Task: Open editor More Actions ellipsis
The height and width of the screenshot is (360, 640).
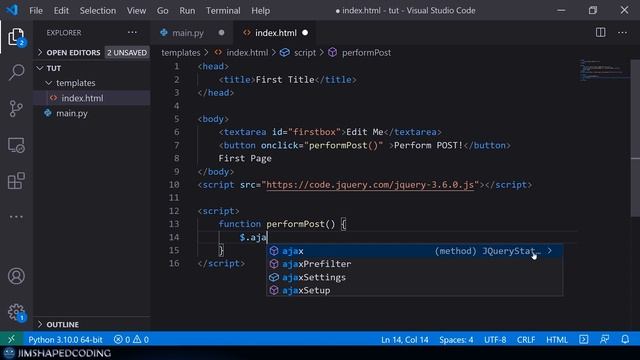Action: point(622,33)
